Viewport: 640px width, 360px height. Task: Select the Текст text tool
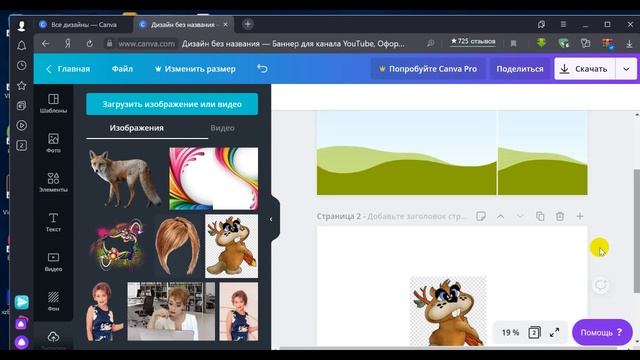click(53, 222)
